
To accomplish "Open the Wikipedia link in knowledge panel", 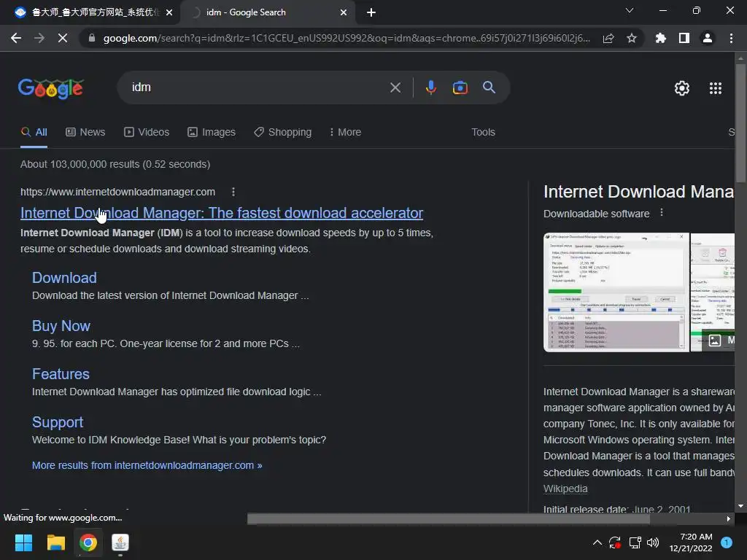I will coord(565,489).
